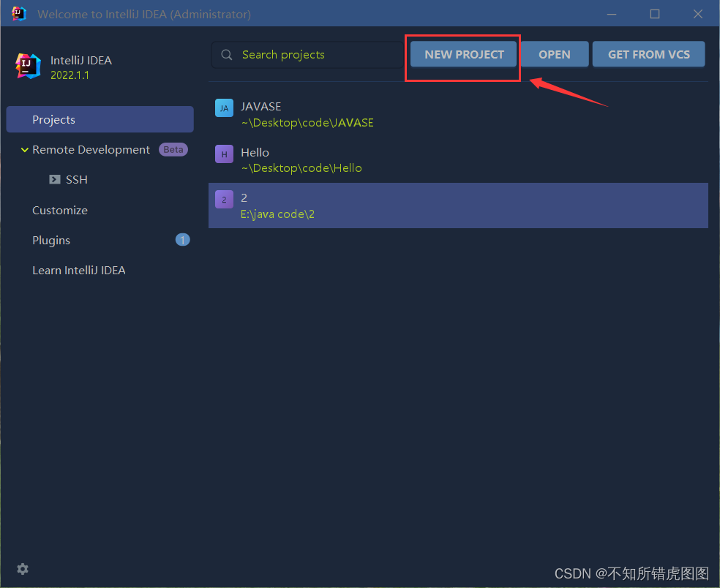
Task: Click the E:\java code\2 path
Action: (x=277, y=214)
